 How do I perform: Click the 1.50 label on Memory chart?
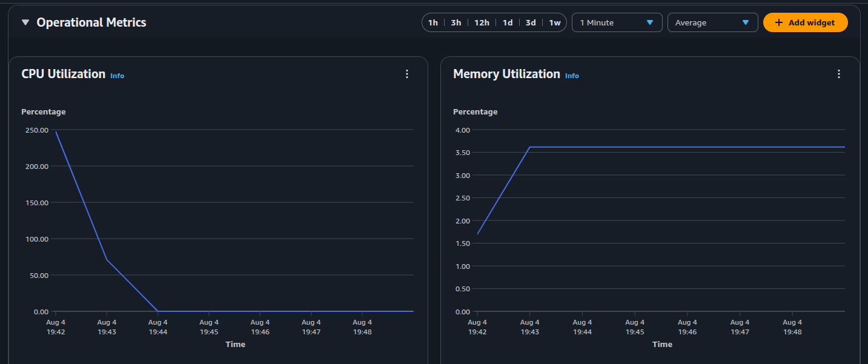(463, 243)
